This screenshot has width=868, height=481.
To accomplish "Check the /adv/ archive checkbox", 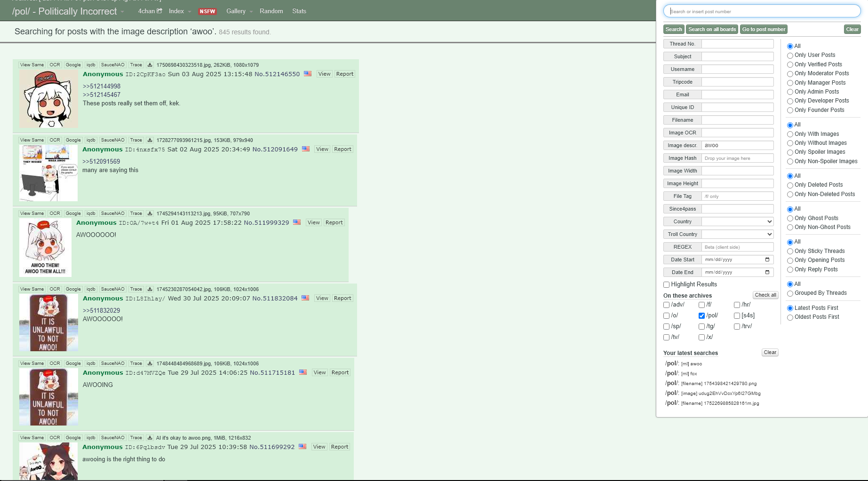I will pyautogui.click(x=666, y=305).
